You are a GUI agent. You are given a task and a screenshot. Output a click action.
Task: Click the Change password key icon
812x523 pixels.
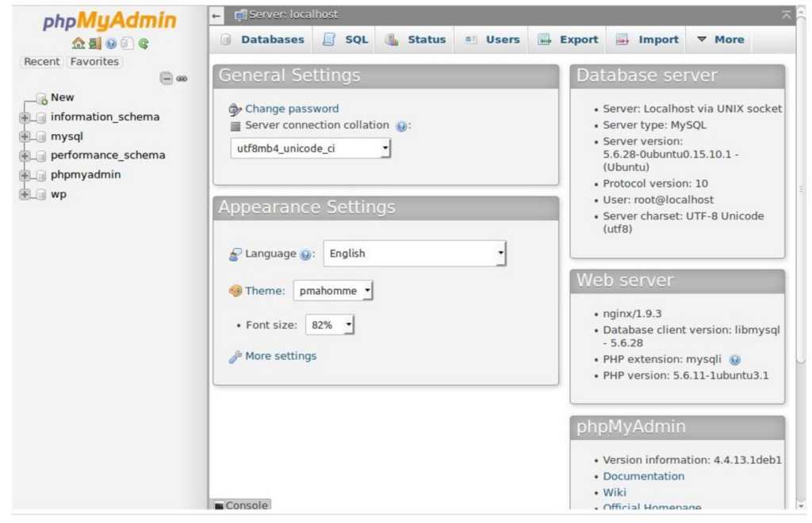click(235, 109)
